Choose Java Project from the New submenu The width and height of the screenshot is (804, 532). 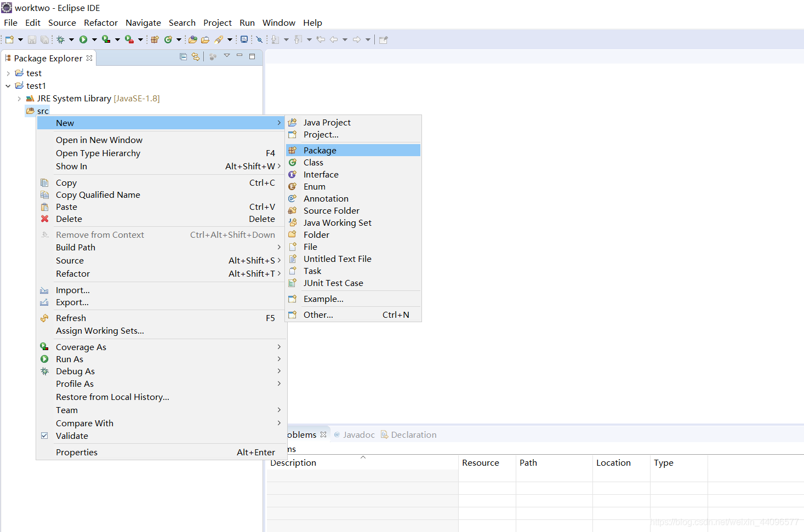tap(353, 123)
